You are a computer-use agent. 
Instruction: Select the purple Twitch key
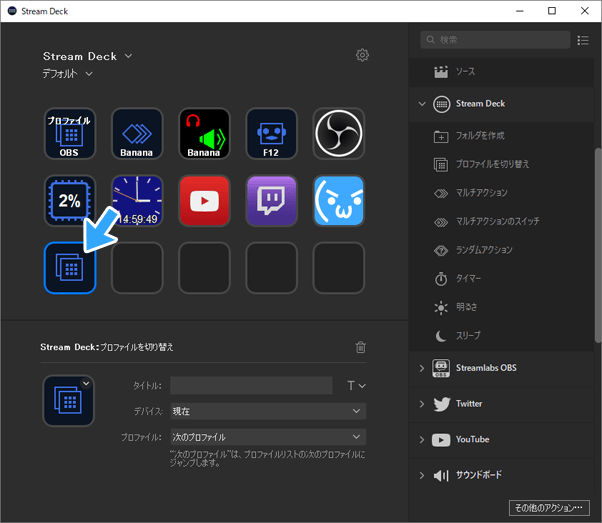pos(271,201)
